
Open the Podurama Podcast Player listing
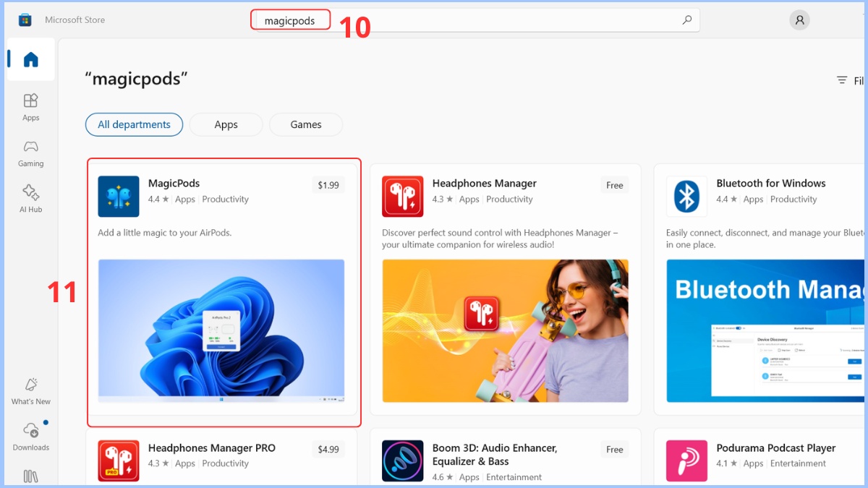coord(775,448)
